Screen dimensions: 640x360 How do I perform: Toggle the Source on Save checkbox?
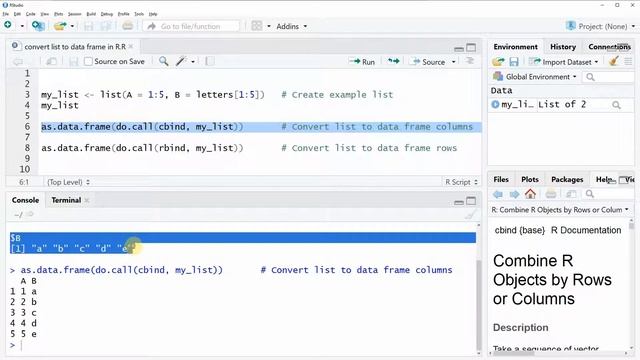[x=88, y=62]
